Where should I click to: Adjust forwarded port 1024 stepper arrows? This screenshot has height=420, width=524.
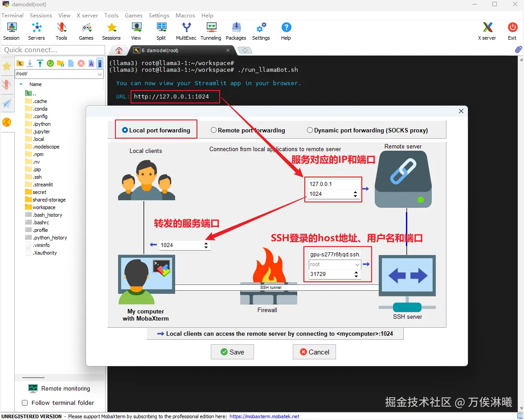(206, 245)
